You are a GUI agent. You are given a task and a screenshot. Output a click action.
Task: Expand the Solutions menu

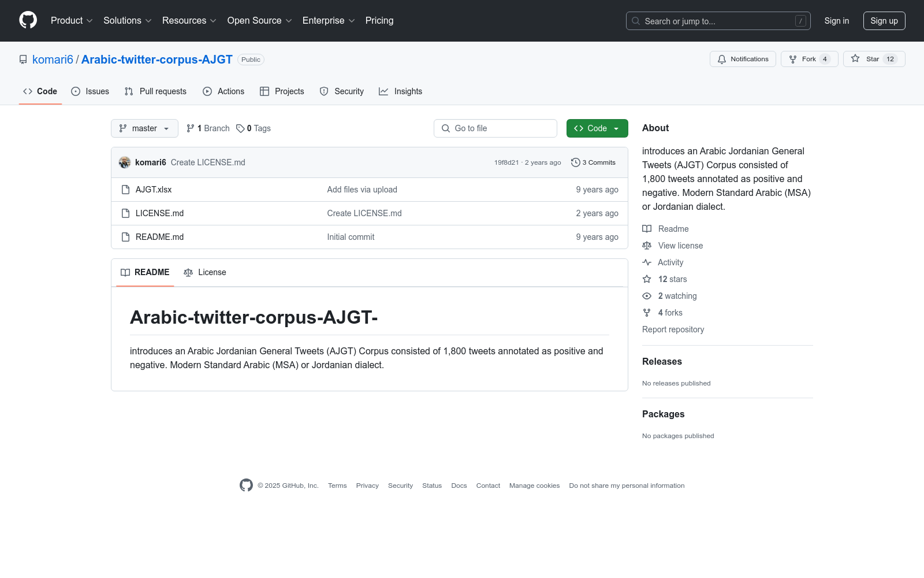point(128,20)
